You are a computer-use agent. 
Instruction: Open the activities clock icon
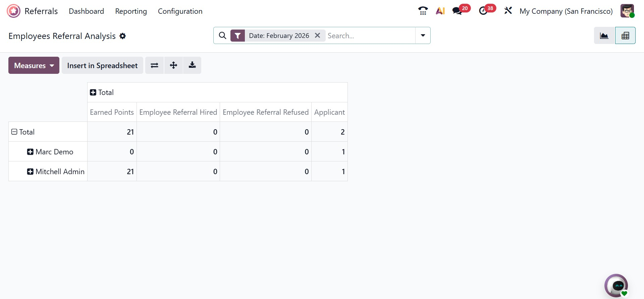tap(483, 11)
